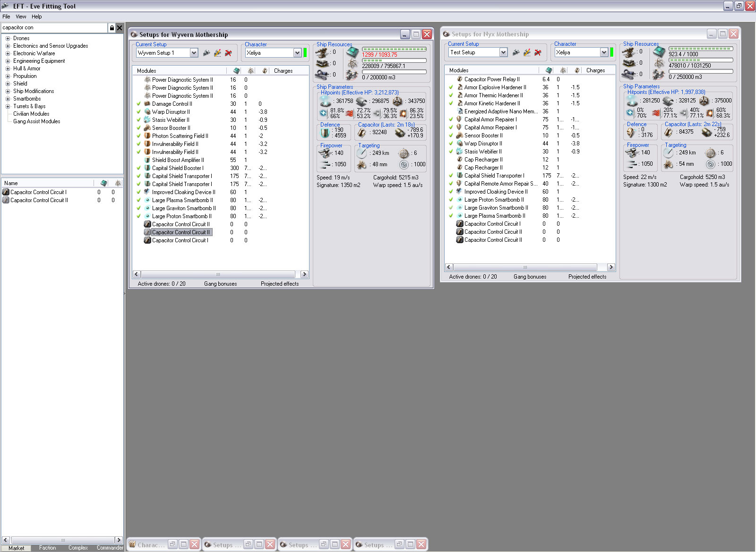Click the CPU column icon in the market results header

104,183
